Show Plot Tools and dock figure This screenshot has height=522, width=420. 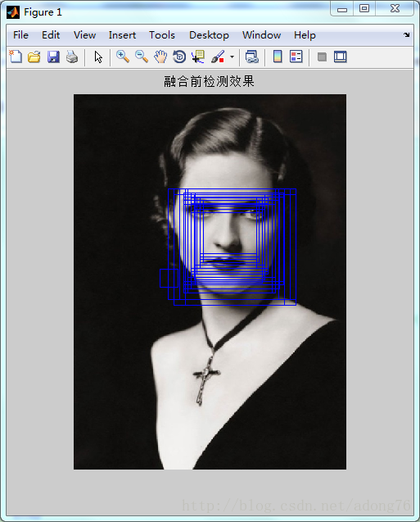tap(341, 57)
